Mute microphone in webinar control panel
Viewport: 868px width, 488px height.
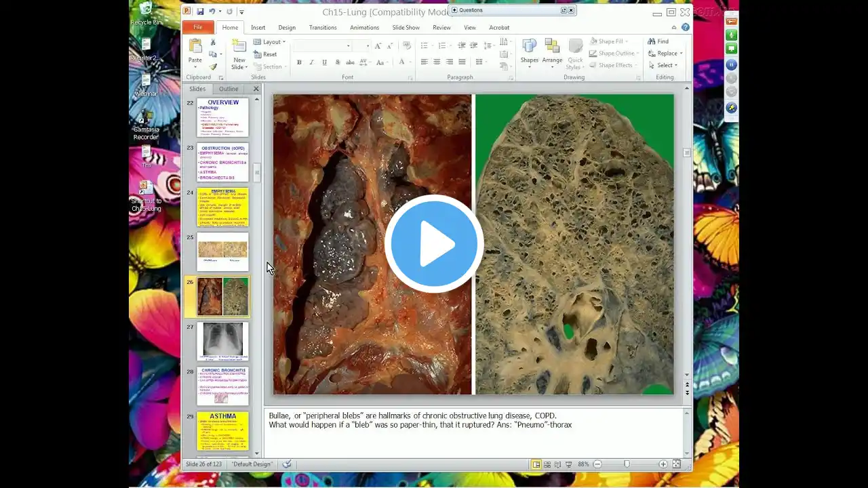click(732, 35)
